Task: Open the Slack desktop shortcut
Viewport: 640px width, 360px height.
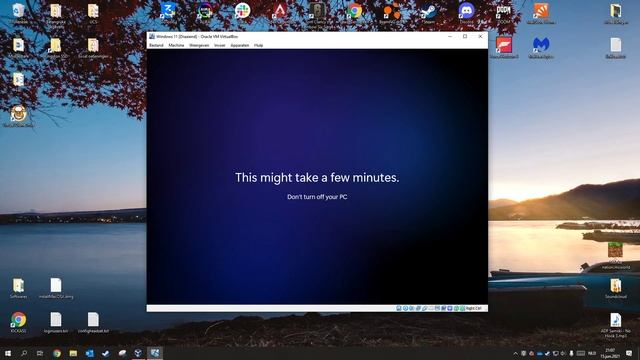Action: coord(242,11)
